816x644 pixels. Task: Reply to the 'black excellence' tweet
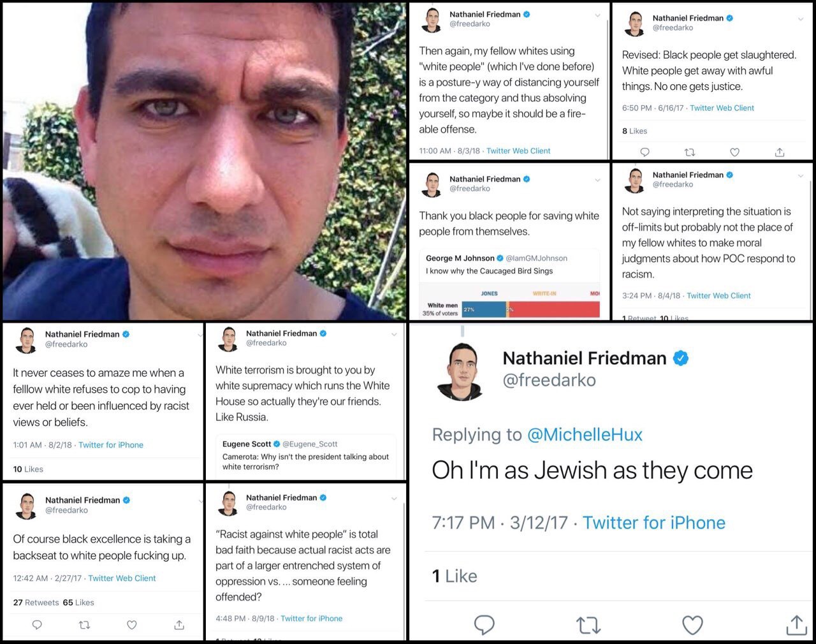click(x=37, y=625)
